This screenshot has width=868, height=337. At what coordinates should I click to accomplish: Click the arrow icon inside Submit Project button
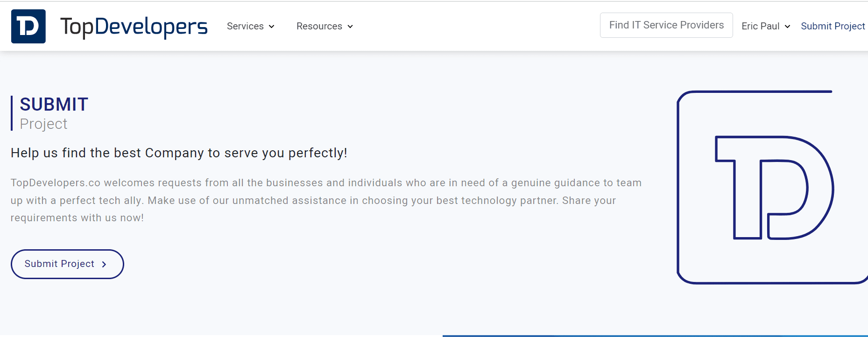point(104,264)
